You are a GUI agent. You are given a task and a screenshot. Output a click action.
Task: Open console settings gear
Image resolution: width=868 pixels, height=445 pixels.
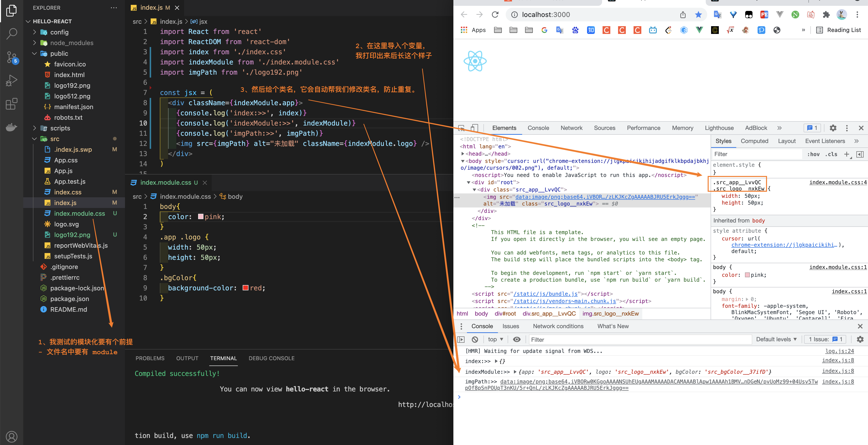[x=860, y=340]
